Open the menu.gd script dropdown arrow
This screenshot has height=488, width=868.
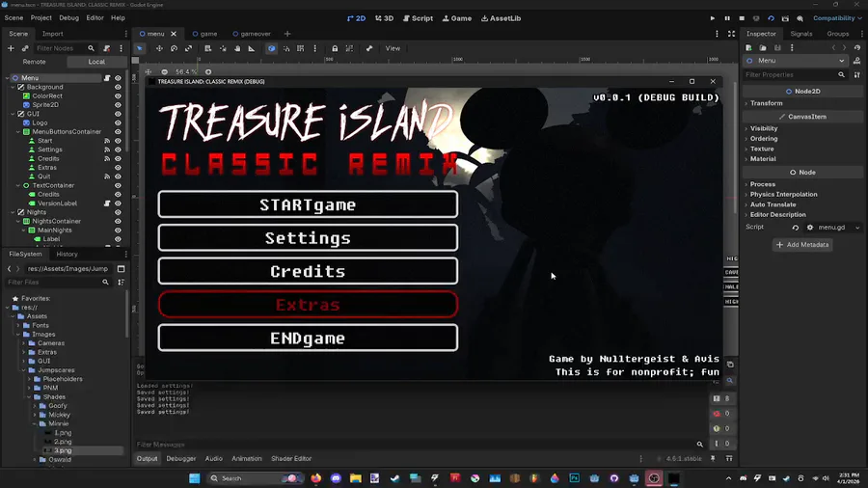click(x=857, y=228)
